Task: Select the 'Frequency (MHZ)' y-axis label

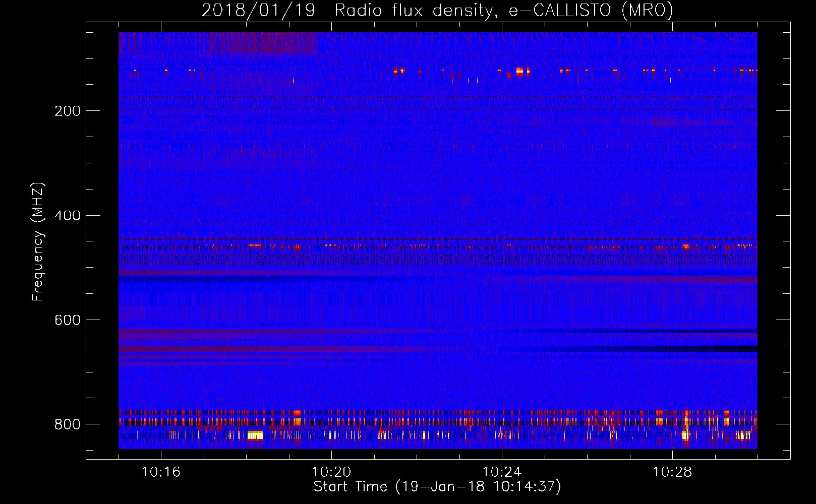Action: point(38,242)
